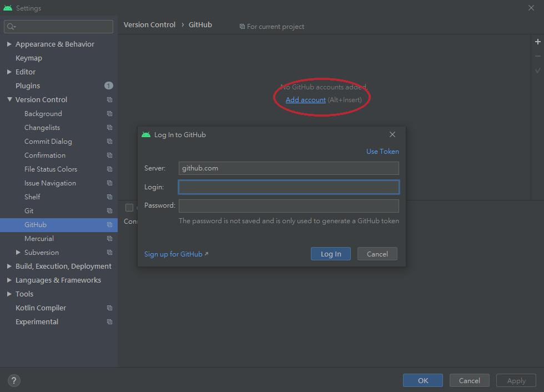This screenshot has height=392, width=544.
Task: Select Background settings page
Action: 43,113
